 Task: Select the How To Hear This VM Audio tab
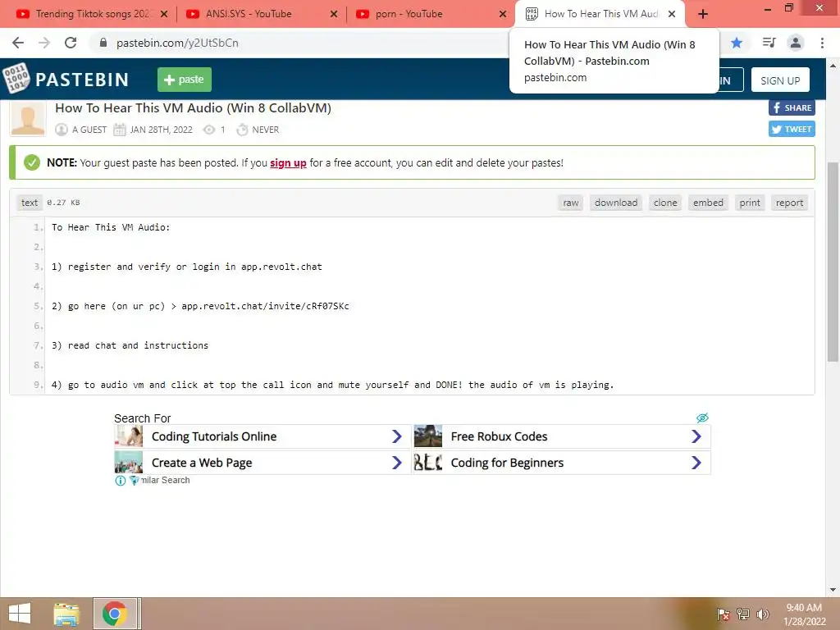pyautogui.click(x=600, y=14)
